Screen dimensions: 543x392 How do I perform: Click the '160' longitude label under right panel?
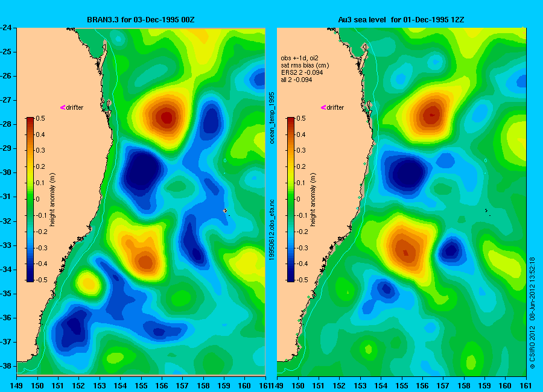point(505,385)
